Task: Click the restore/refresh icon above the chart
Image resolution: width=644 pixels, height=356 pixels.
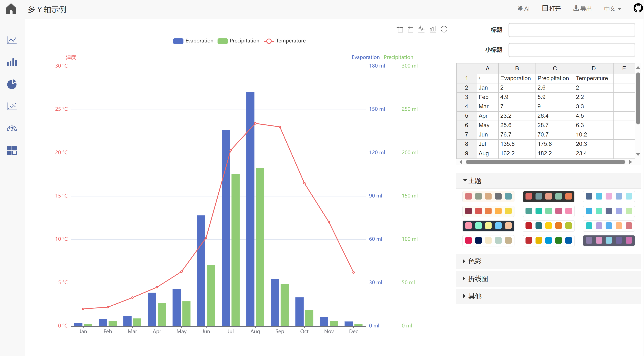Action: [444, 29]
